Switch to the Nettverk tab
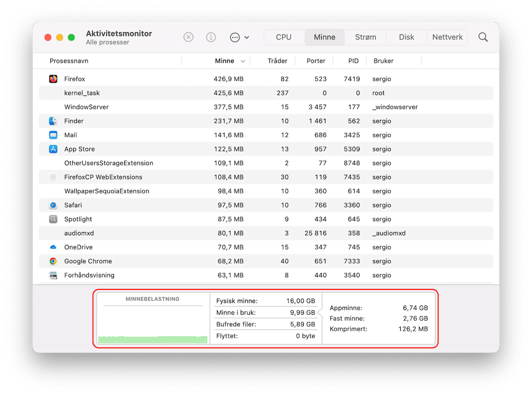Image resolution: width=532 pixels, height=396 pixels. tap(448, 37)
